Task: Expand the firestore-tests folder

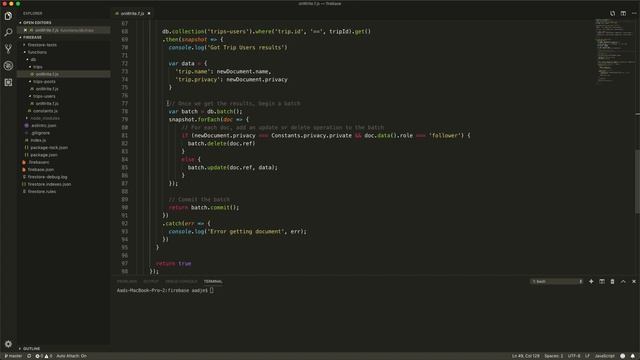Action: point(42,45)
